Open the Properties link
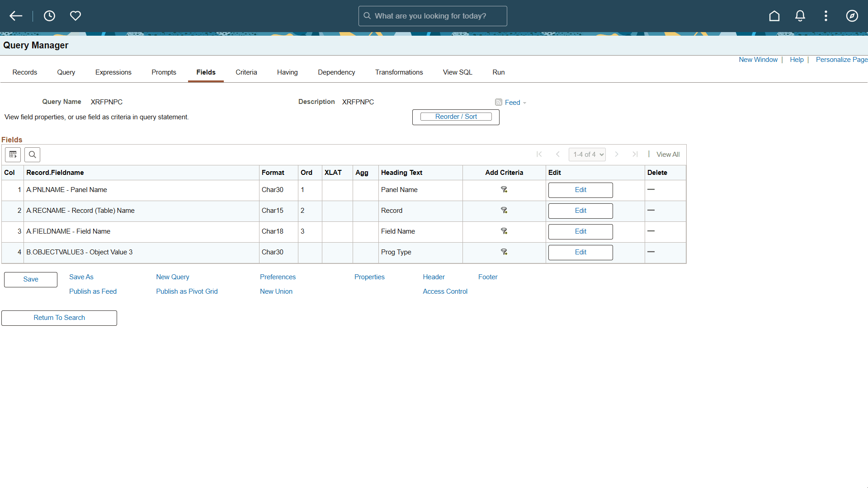 (370, 277)
